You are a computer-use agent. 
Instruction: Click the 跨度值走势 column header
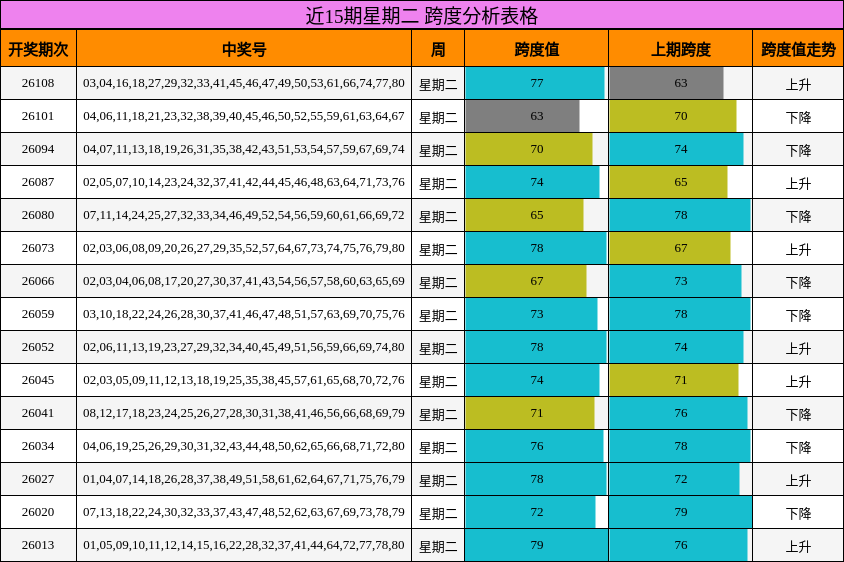click(x=798, y=50)
